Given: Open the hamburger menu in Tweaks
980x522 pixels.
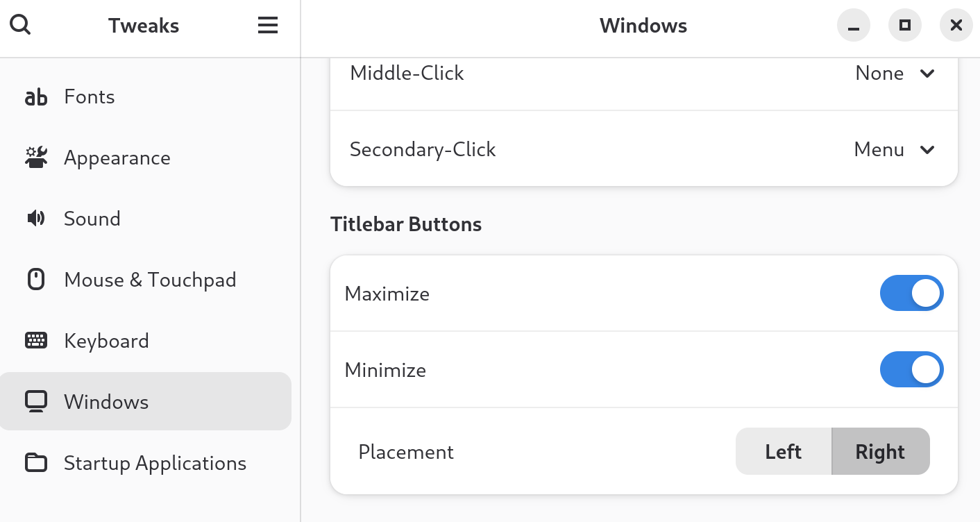Looking at the screenshot, I should (268, 24).
